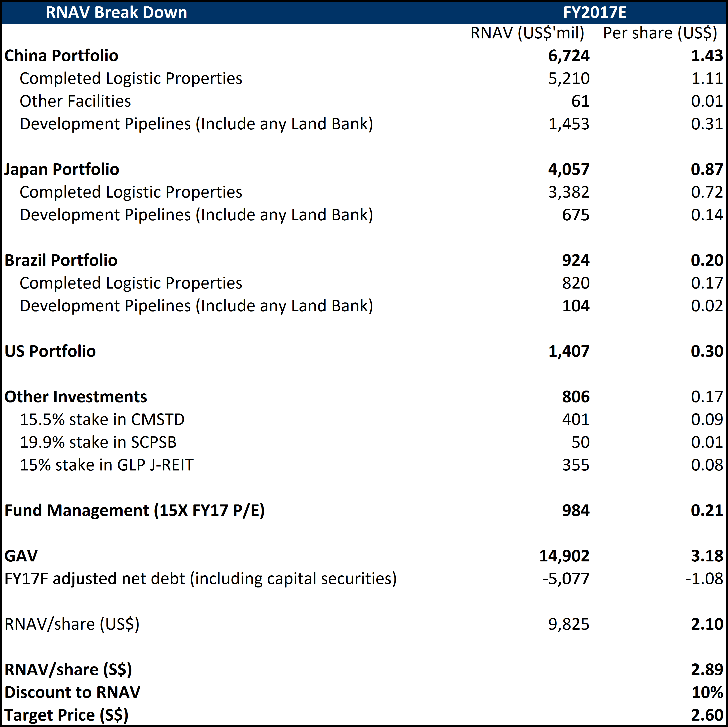Click the 'RNAV Break Down' header title
Viewport: 728px width, 727px height.
(x=116, y=12)
